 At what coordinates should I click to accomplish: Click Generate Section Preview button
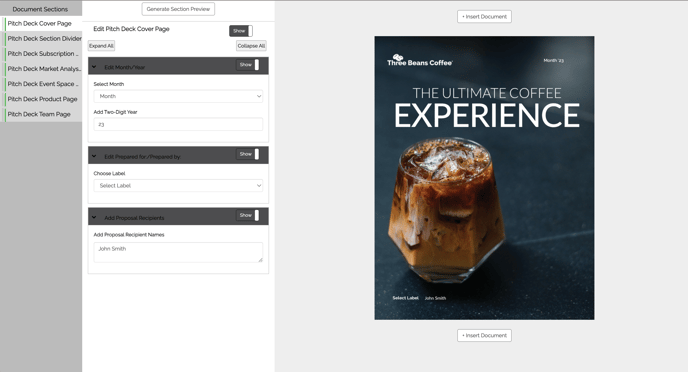click(x=178, y=9)
